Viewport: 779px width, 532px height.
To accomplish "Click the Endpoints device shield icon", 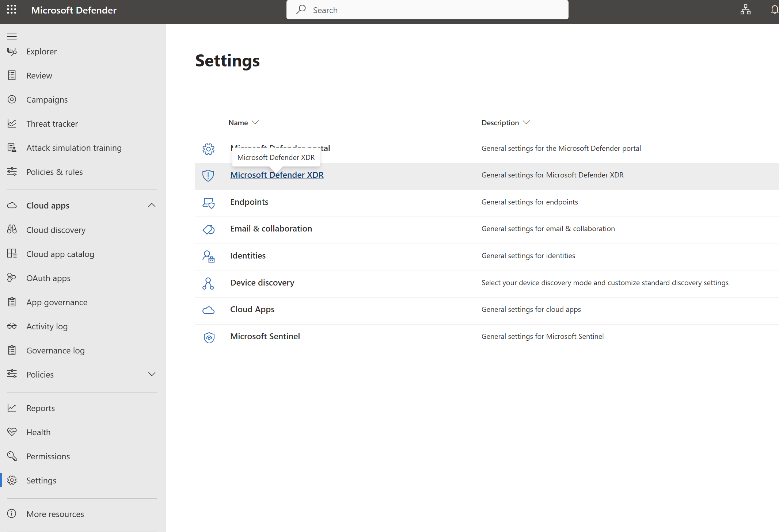I will 208,203.
